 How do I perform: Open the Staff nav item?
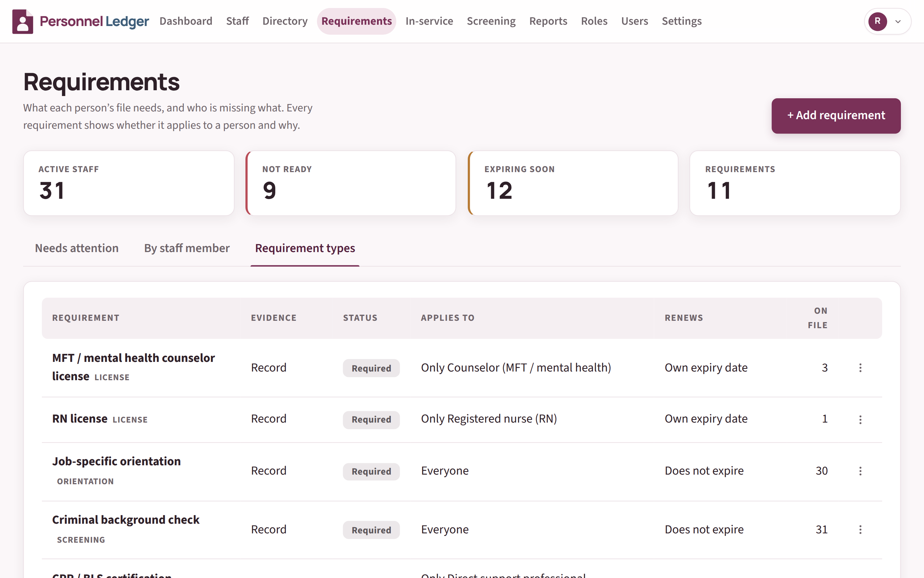click(237, 21)
